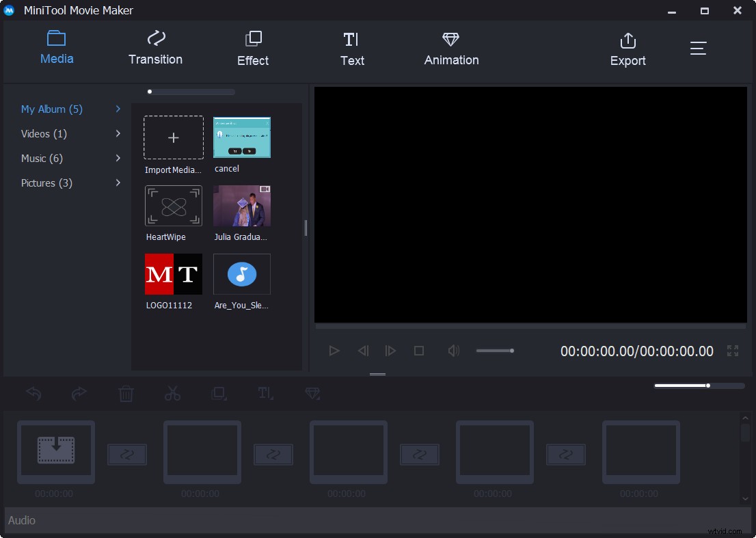Screen dimensions: 756x538
Task: Click the Export icon
Action: [627, 48]
